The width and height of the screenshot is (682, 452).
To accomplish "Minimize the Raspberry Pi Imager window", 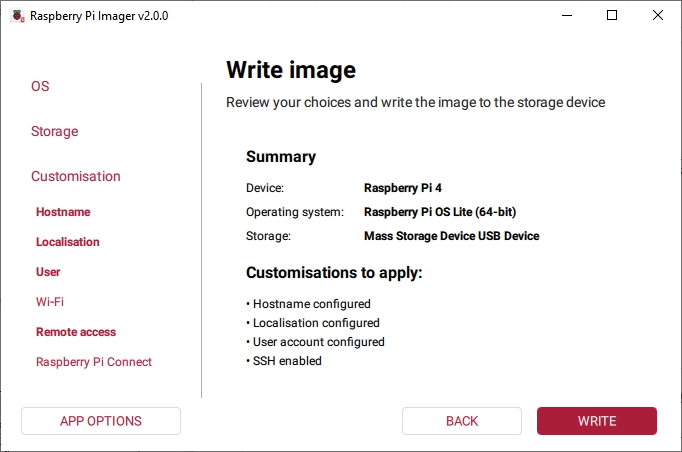I will [x=566, y=16].
